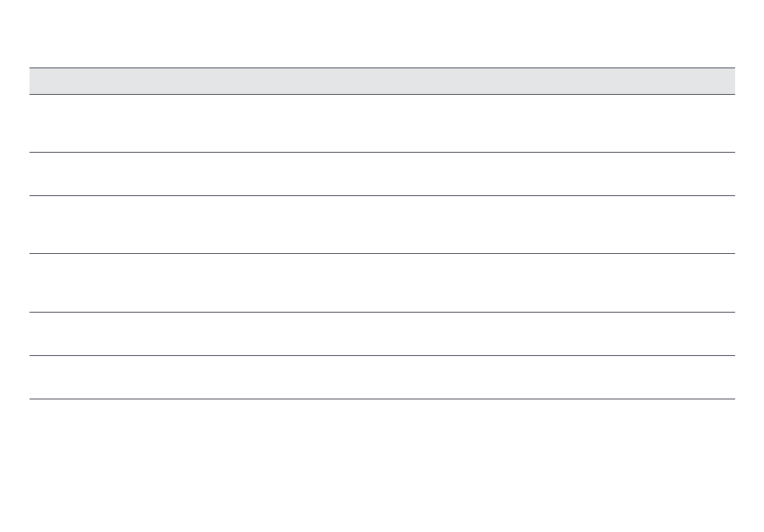The width and height of the screenshot is (764, 532).
Task: Select the fifth blank table row
Action: click(382, 334)
